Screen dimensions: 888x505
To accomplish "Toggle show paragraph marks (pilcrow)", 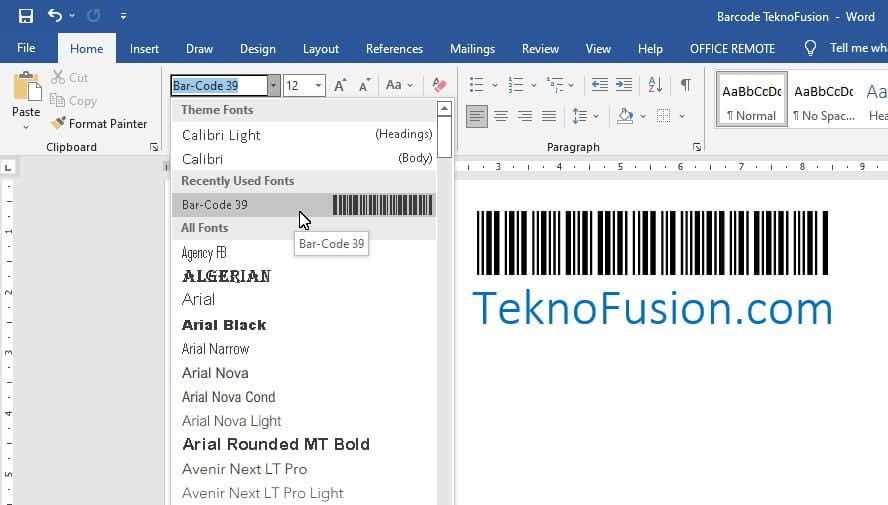I will (685, 85).
